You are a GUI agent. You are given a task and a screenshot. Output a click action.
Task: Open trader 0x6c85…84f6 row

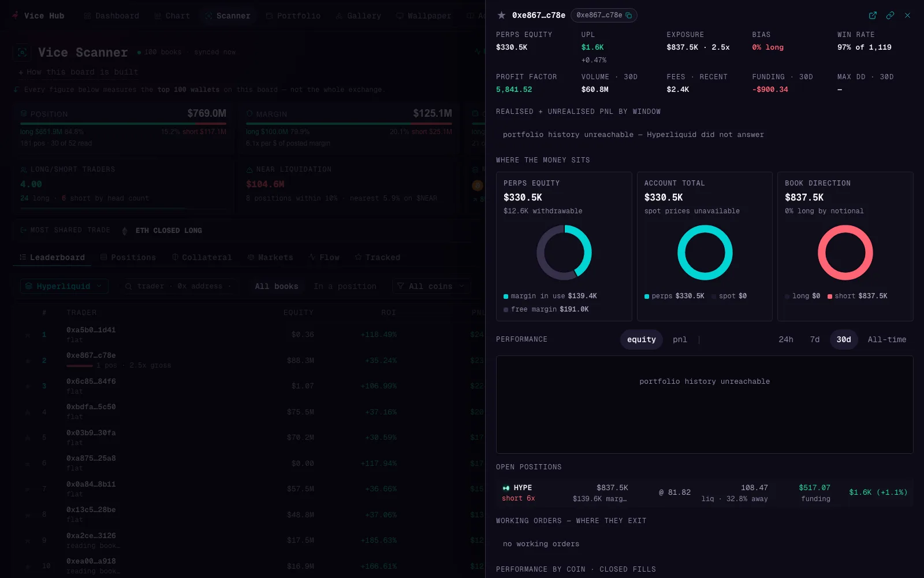click(x=248, y=386)
